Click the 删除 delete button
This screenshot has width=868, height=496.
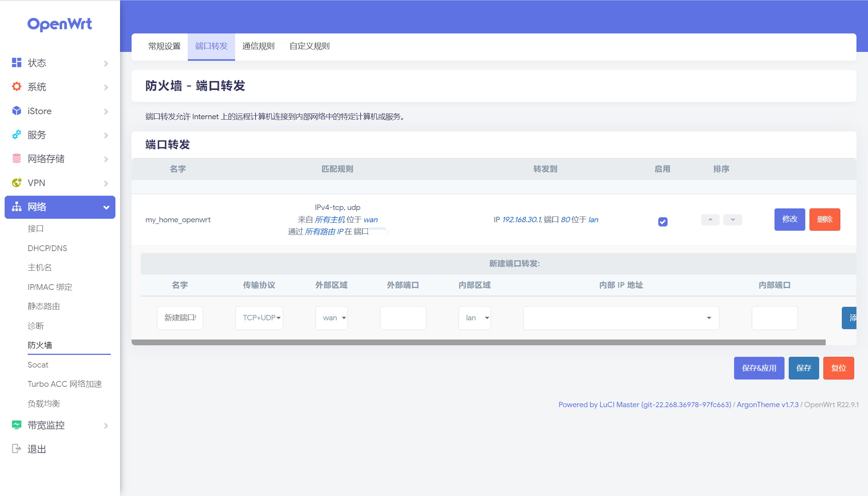[x=825, y=219]
